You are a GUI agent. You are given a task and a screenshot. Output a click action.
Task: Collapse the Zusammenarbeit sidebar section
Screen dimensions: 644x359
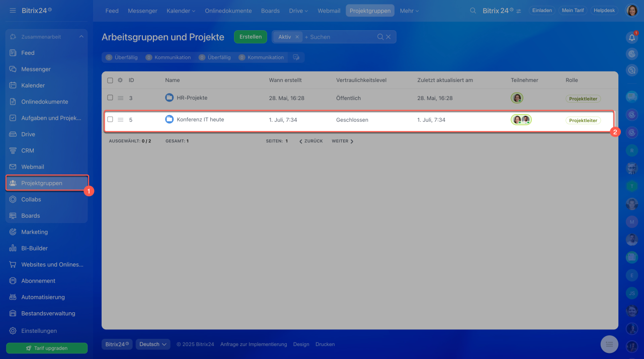(x=82, y=37)
